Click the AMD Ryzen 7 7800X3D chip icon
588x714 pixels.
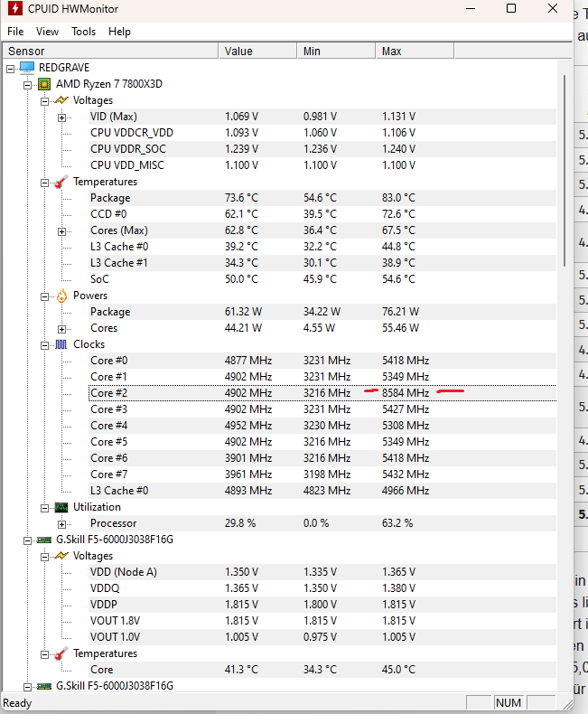coord(44,84)
